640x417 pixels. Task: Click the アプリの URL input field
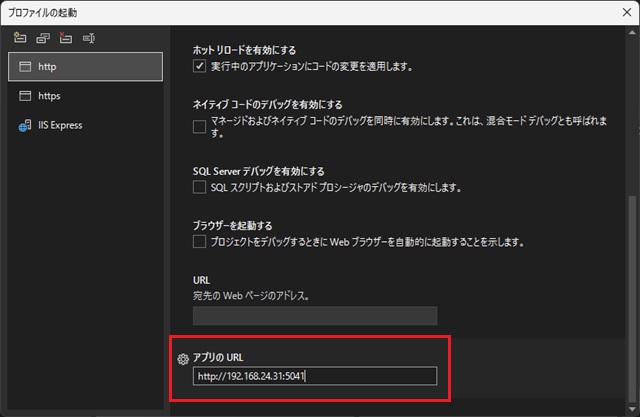coord(315,376)
